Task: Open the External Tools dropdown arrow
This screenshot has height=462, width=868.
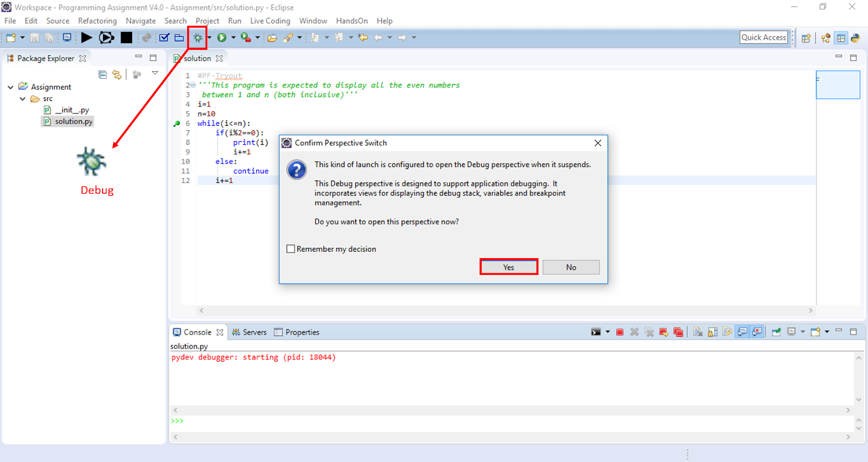Action: pos(258,37)
